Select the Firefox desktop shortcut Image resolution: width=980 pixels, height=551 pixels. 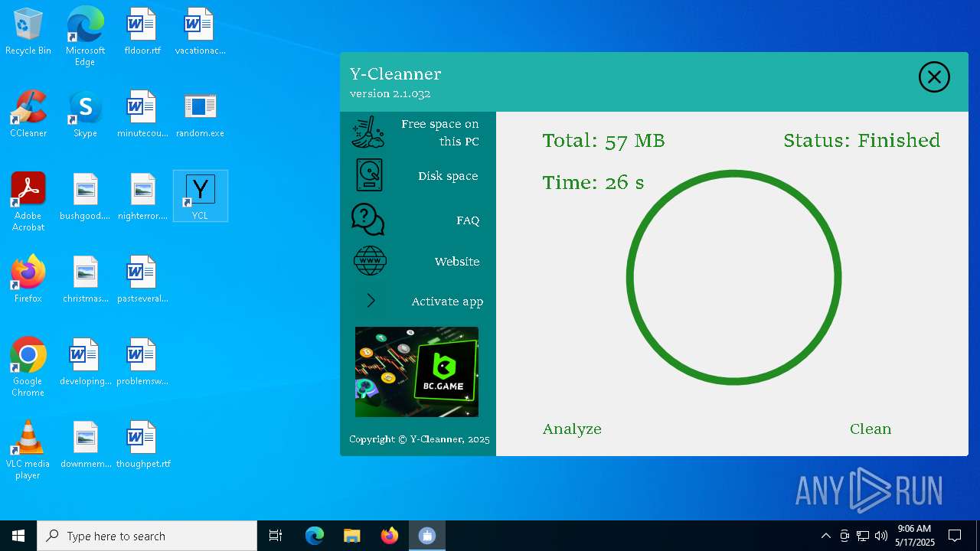tap(28, 280)
